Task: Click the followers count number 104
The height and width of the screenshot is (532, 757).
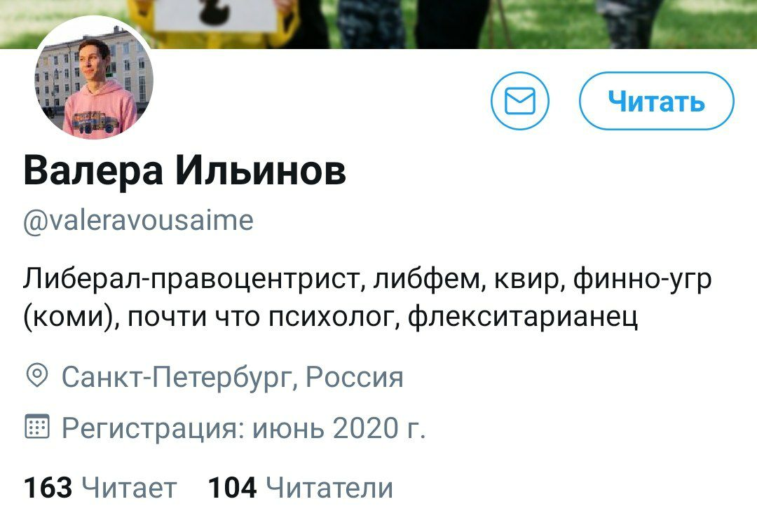Action: (232, 487)
